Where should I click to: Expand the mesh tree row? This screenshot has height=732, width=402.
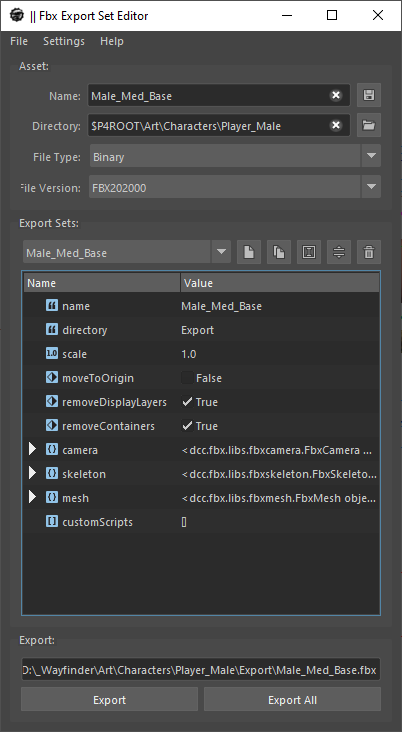pyautogui.click(x=32, y=498)
